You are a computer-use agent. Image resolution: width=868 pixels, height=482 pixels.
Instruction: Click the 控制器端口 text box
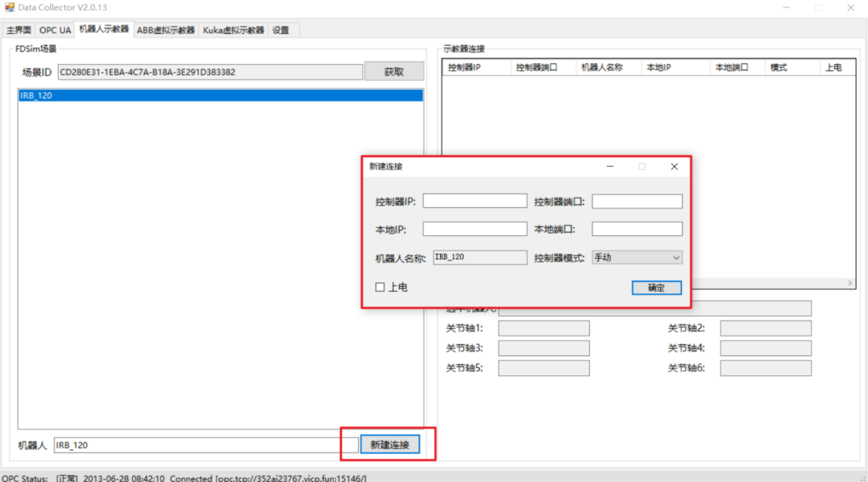tap(637, 201)
